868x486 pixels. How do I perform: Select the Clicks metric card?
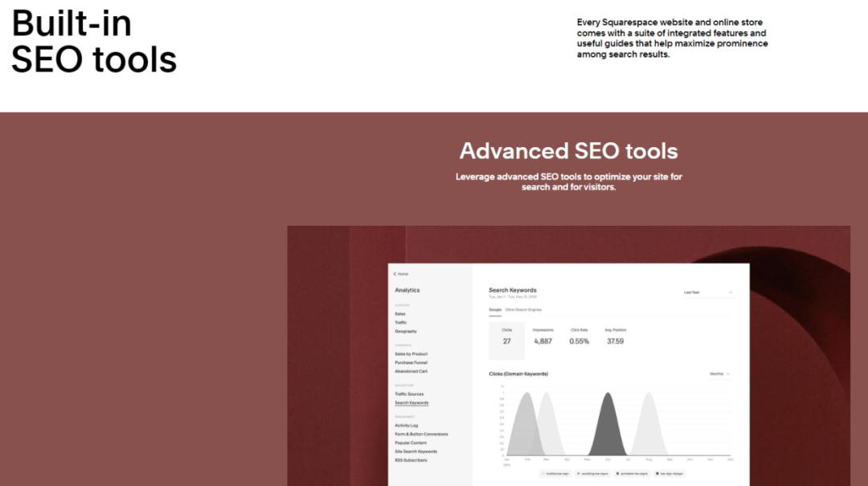click(506, 340)
